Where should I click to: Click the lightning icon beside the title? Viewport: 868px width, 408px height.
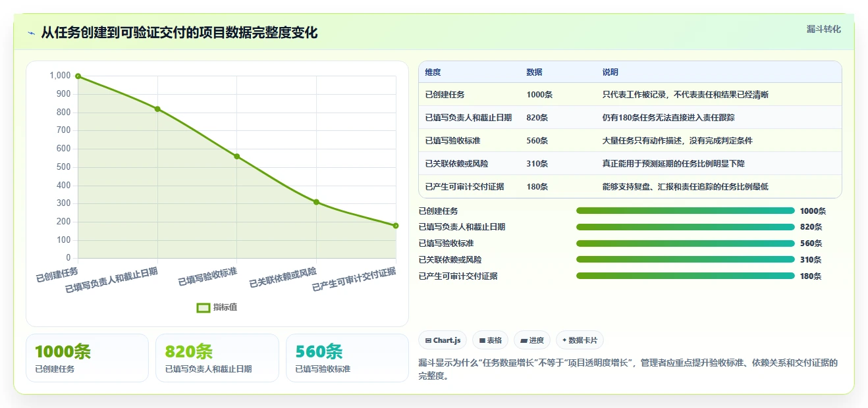coord(32,33)
